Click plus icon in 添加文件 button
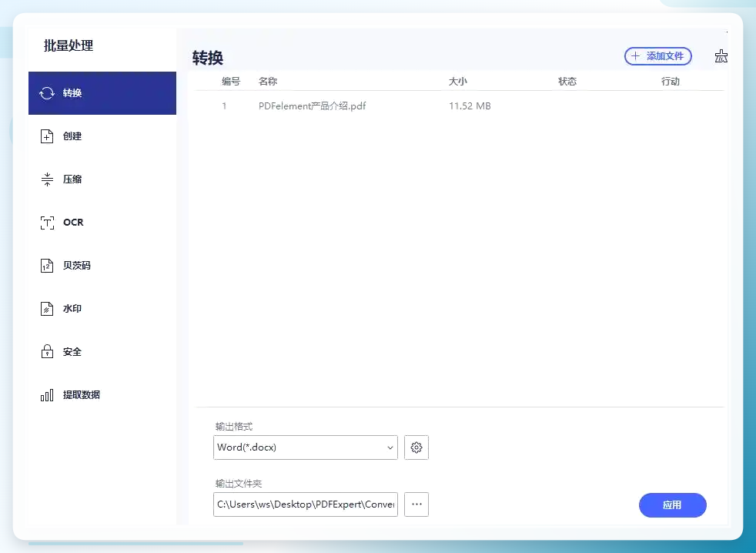 (x=635, y=56)
